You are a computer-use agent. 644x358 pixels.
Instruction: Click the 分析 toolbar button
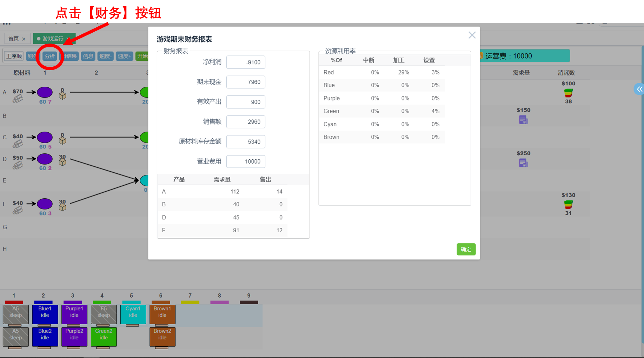(49, 56)
